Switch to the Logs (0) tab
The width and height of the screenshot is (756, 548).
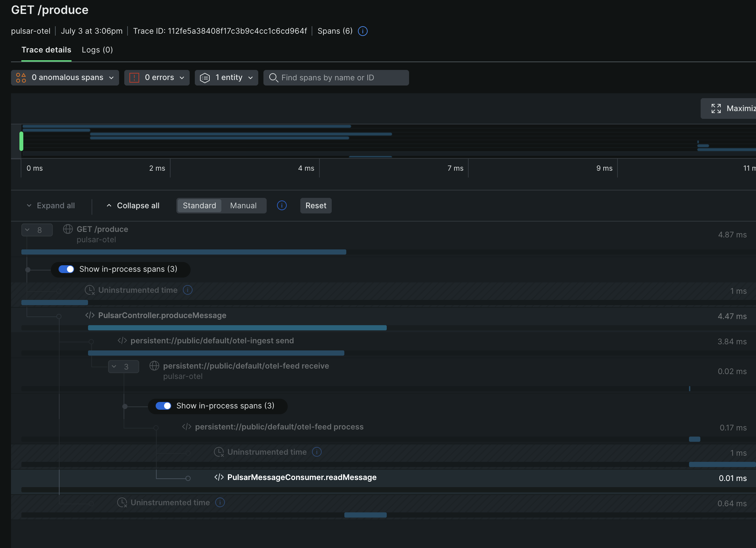97,50
